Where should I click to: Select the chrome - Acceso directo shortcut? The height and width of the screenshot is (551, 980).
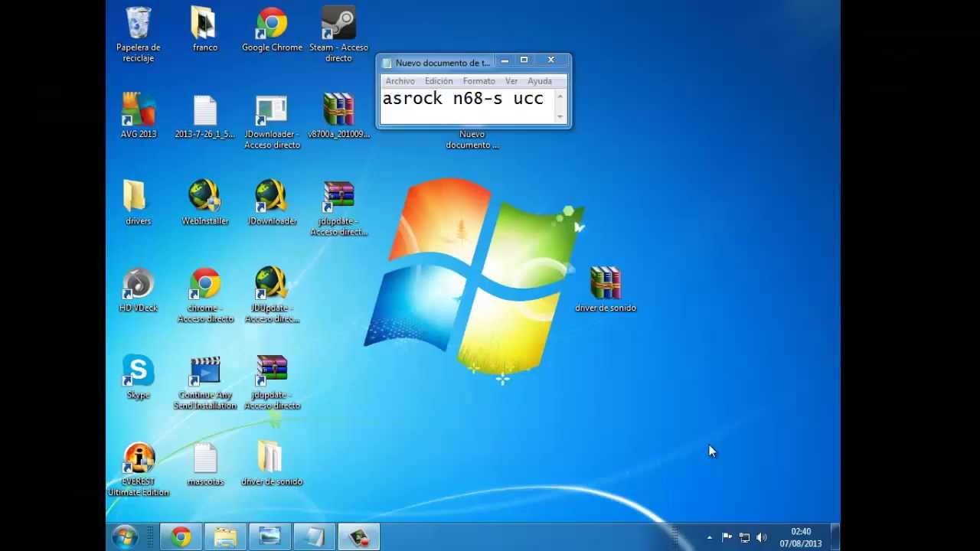[x=204, y=296]
